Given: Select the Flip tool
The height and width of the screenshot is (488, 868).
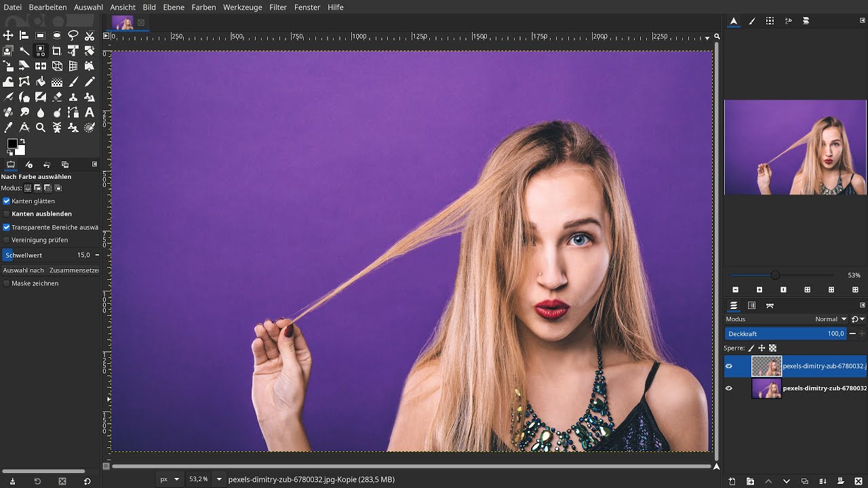Looking at the screenshot, I should [41, 66].
